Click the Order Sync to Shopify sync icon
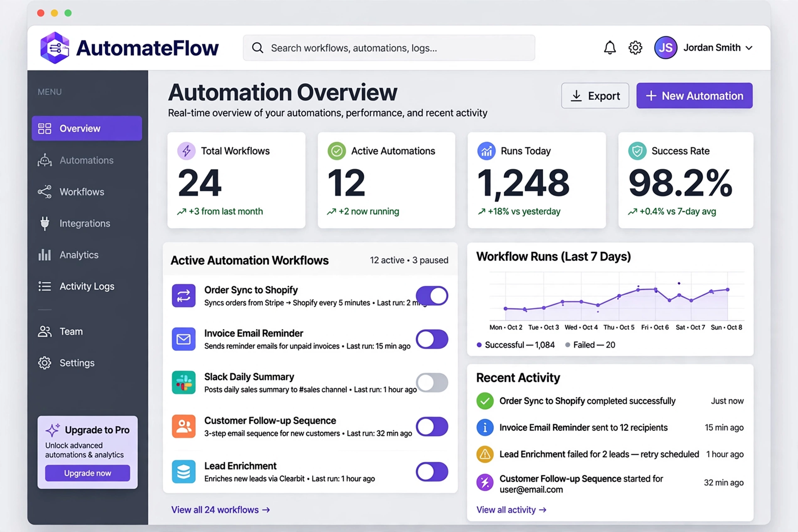This screenshot has height=532, width=798. [x=184, y=296]
